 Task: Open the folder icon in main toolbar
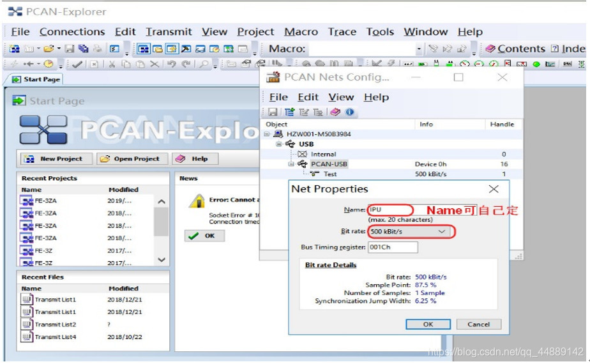tap(49, 49)
